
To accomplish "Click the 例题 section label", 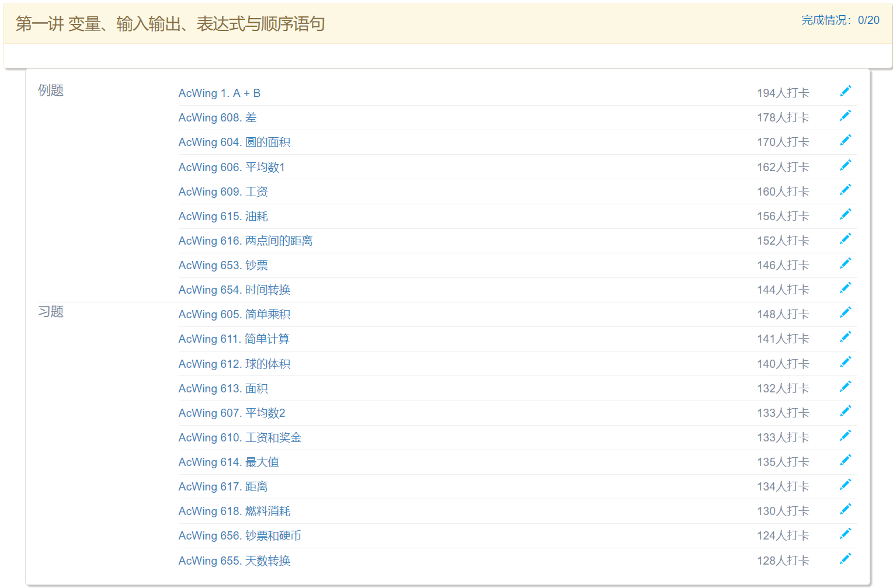I will click(51, 91).
